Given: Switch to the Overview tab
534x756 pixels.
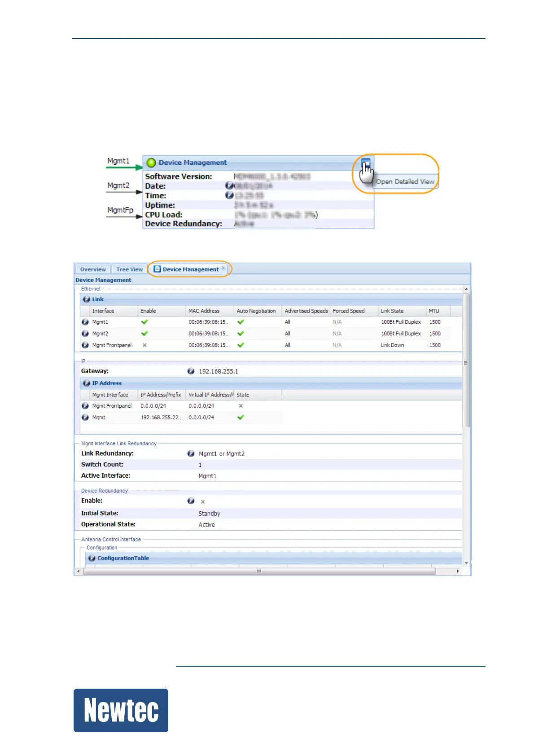Looking at the screenshot, I should pos(93,269).
